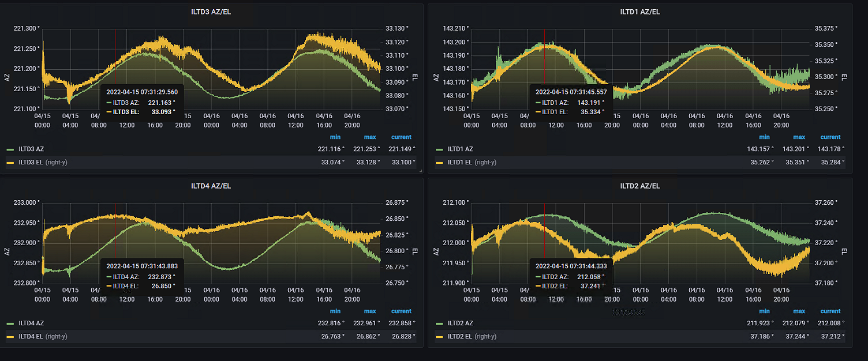This screenshot has width=868, height=361.
Task: Click the green ILTD3 AZ legend color swatch
Action: [x=10, y=149]
